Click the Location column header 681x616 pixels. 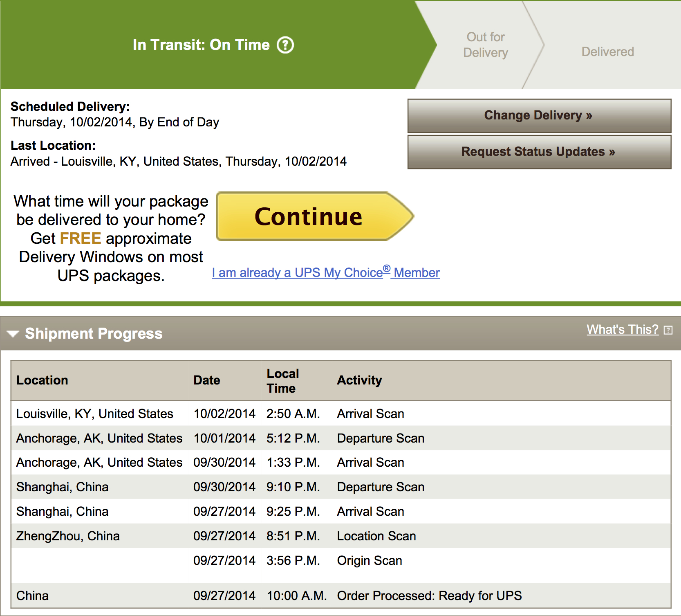coord(42,380)
